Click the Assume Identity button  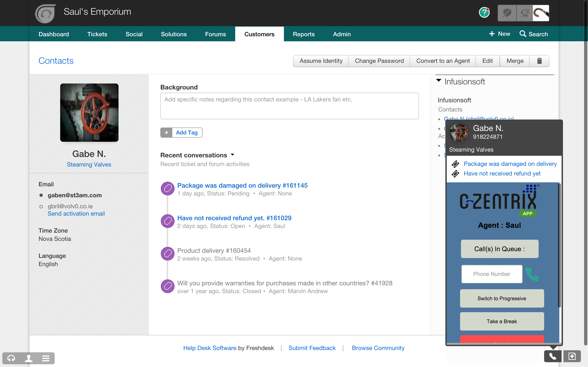tap(321, 61)
